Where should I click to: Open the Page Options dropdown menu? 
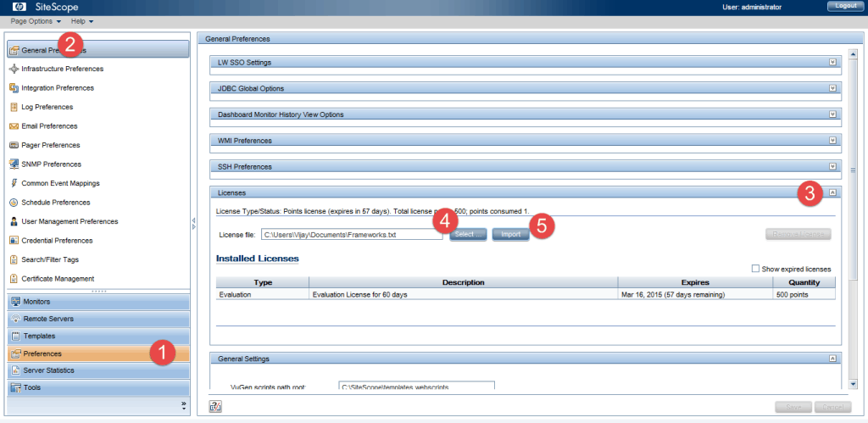pos(36,21)
